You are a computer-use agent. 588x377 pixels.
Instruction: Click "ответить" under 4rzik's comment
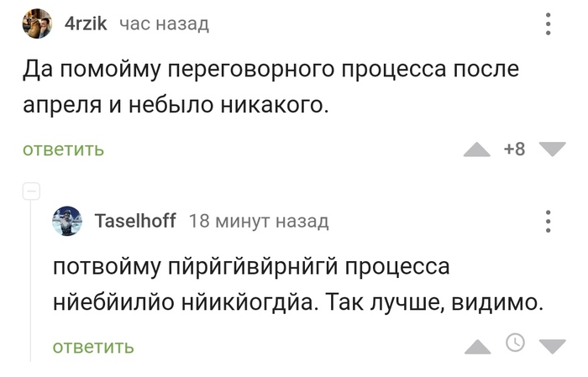coord(63,150)
